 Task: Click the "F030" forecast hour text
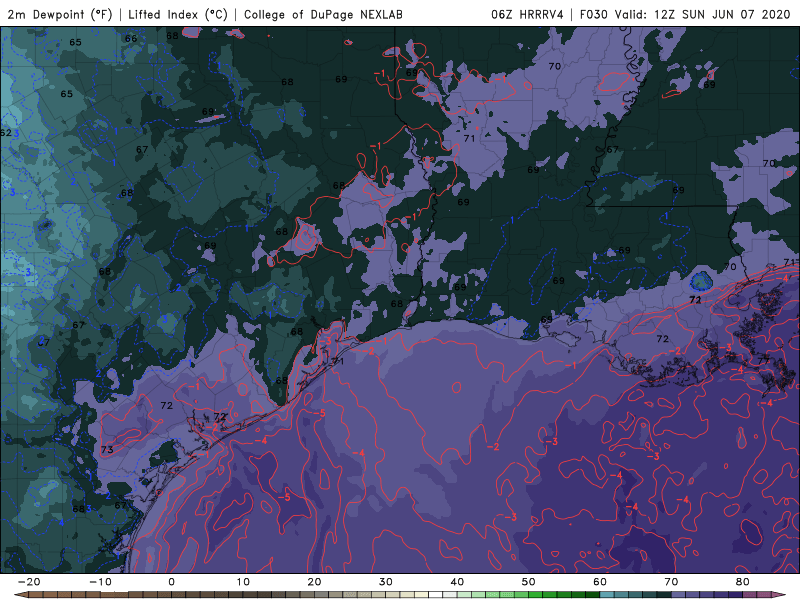point(593,14)
